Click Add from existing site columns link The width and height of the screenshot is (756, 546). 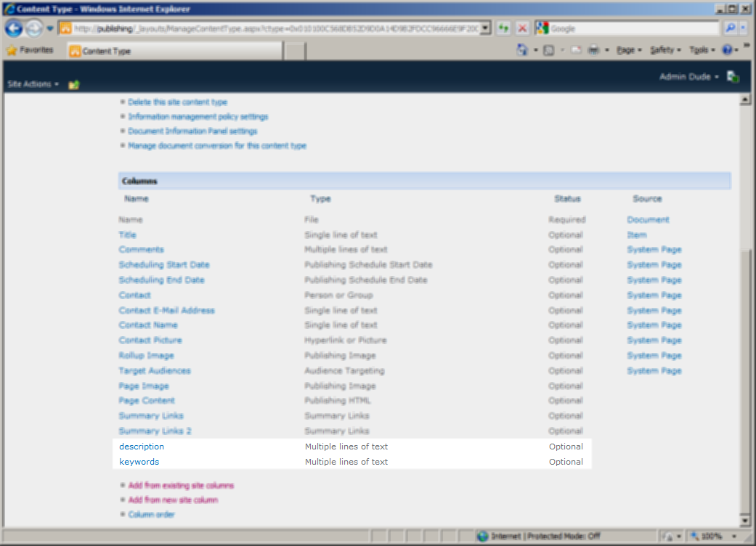[181, 485]
